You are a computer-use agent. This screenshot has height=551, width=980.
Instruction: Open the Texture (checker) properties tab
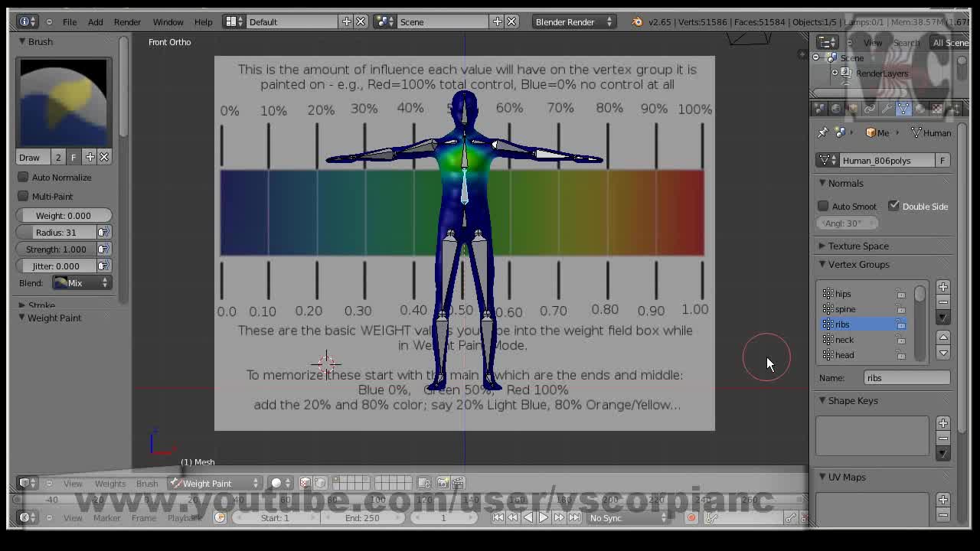click(x=937, y=109)
